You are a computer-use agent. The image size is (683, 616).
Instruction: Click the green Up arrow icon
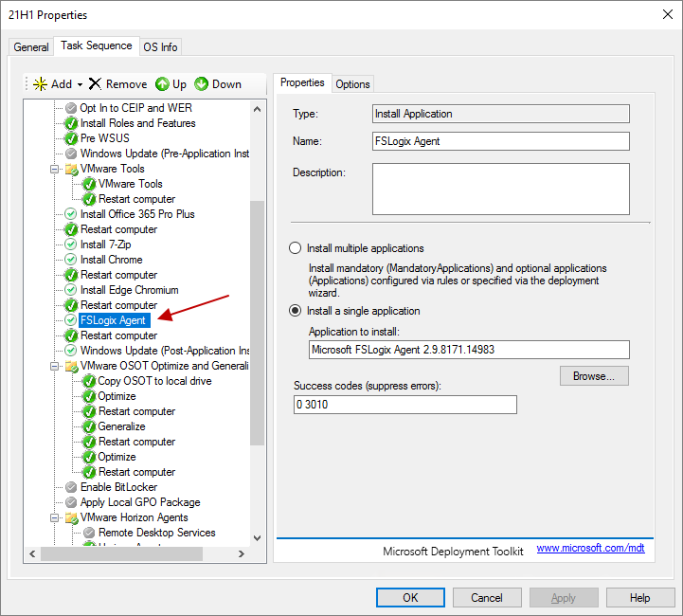click(162, 84)
